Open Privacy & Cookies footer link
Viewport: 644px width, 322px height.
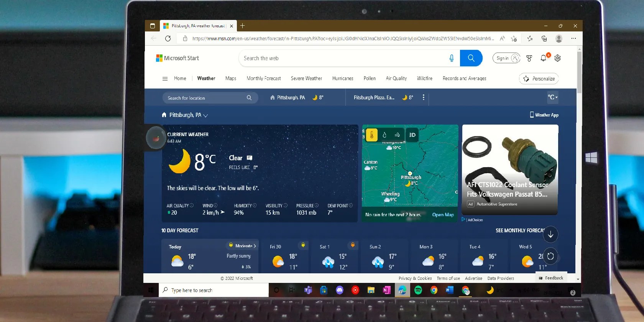[x=415, y=278]
